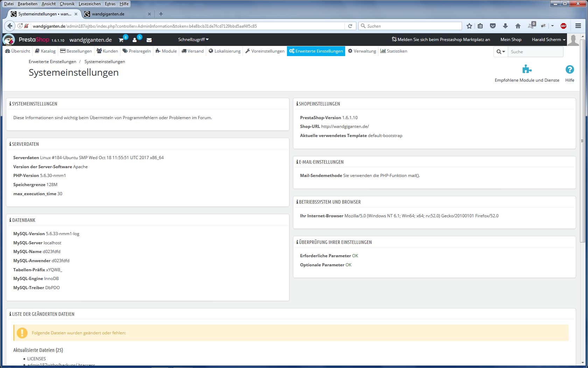Viewport: 588px width, 368px height.
Task: Click Erweiterte Einstellungen breadcrumb link
Action: 52,62
